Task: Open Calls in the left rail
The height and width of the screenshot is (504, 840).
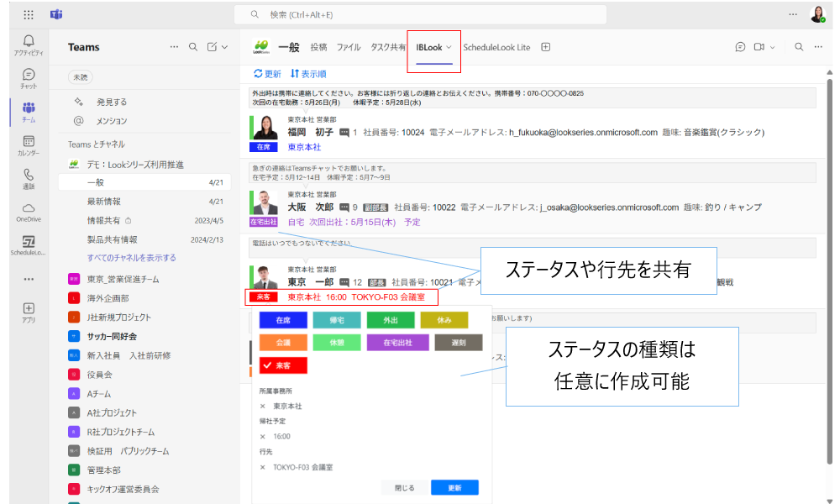Action: tap(29, 179)
